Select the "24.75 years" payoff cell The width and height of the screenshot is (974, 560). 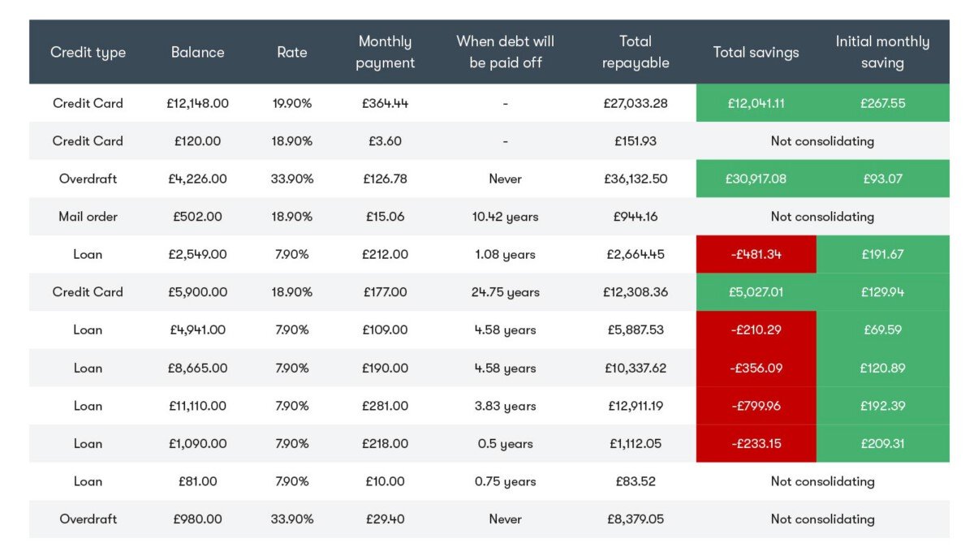click(505, 292)
